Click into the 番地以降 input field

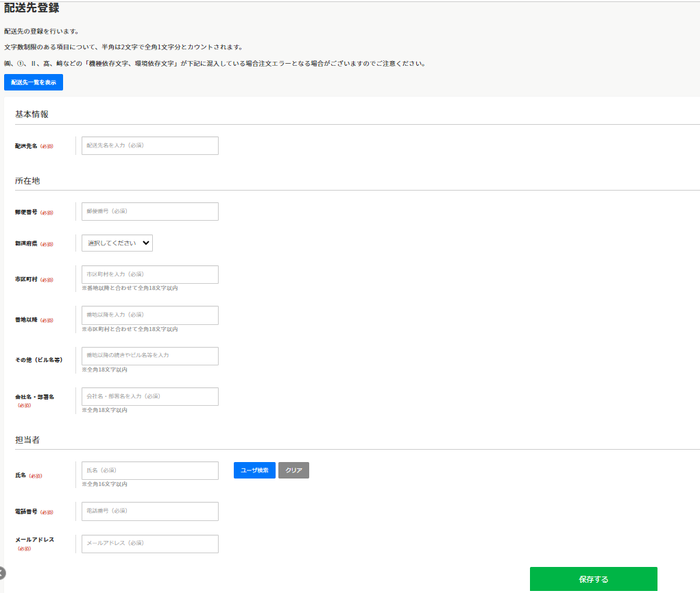[x=149, y=315]
